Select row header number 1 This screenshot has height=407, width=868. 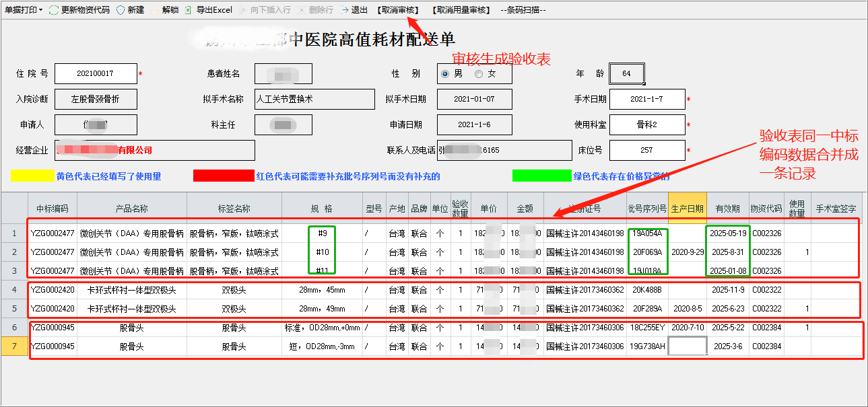coord(14,233)
